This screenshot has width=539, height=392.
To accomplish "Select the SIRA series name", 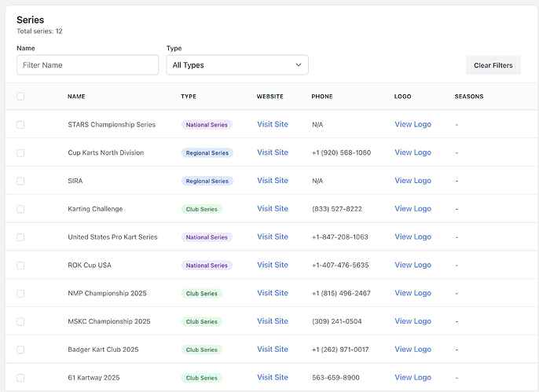I will [x=75, y=181].
